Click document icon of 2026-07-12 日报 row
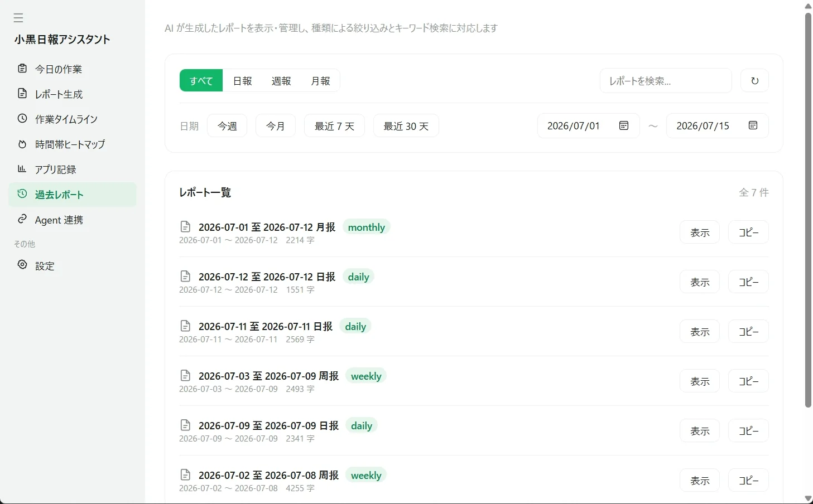This screenshot has width=813, height=504. 185,277
